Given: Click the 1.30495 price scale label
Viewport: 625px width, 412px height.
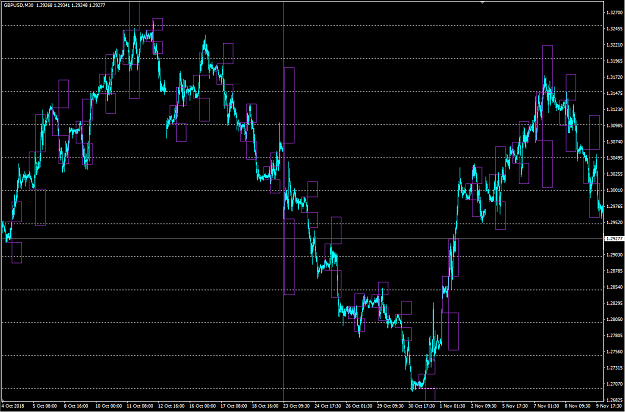Looking at the screenshot, I should [x=613, y=158].
